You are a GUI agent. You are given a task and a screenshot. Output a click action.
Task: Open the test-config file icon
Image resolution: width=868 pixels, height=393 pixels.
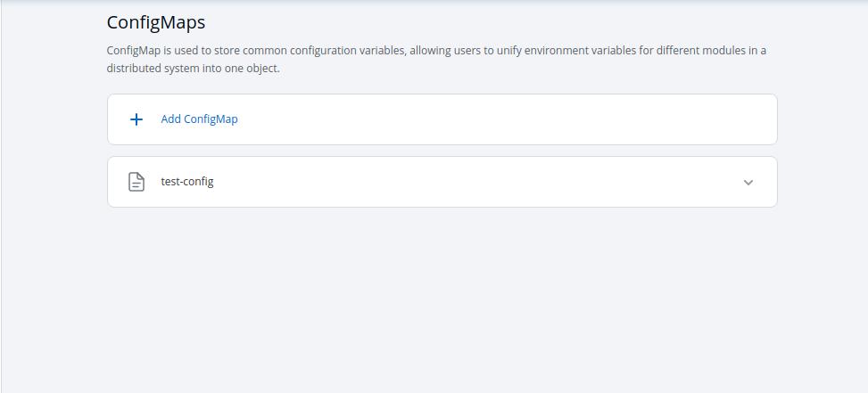pyautogui.click(x=136, y=182)
